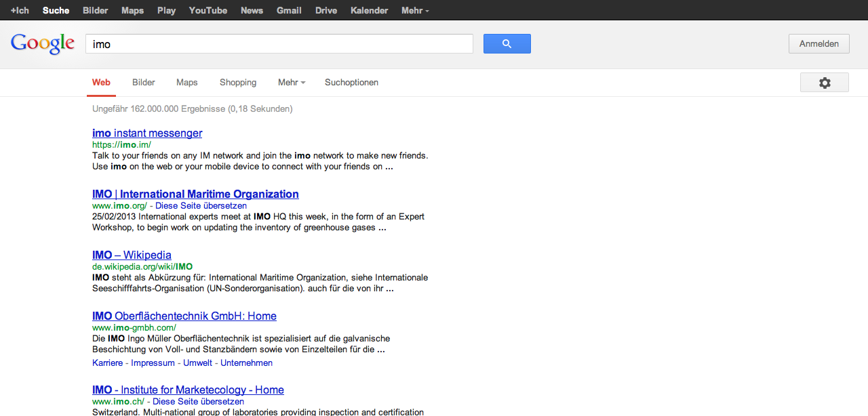Switch to the Shopping results tab
This screenshot has width=868, height=416.
click(x=237, y=83)
